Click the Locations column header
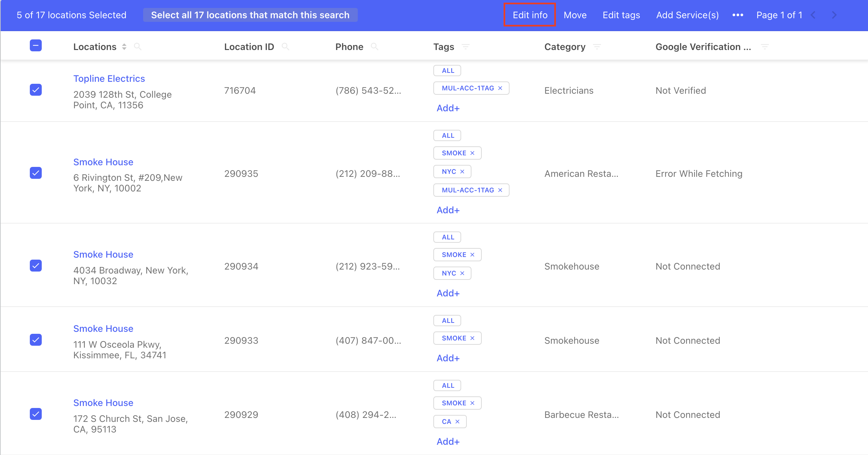Image resolution: width=868 pixels, height=455 pixels. [x=95, y=47]
